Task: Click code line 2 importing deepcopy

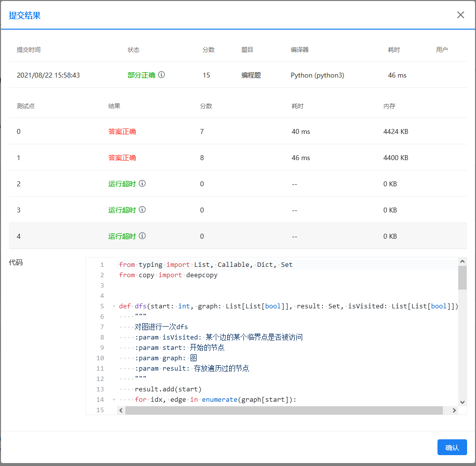Action: click(168, 275)
